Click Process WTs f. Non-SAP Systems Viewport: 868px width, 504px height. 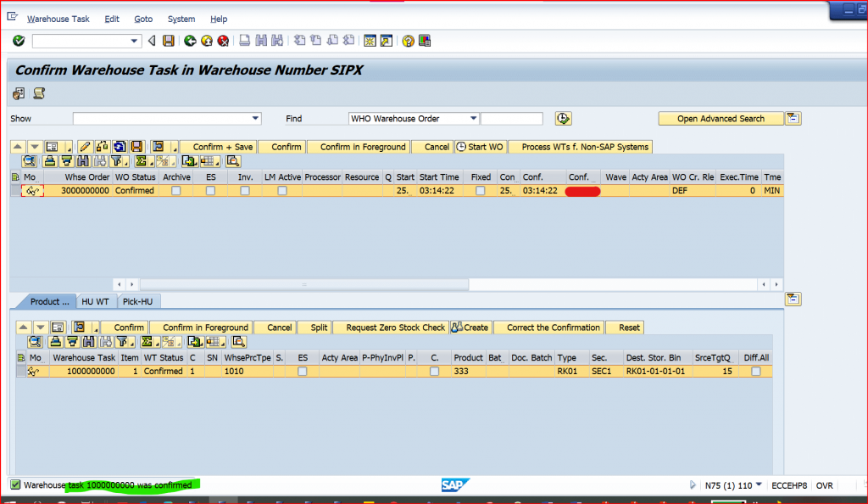click(x=580, y=147)
